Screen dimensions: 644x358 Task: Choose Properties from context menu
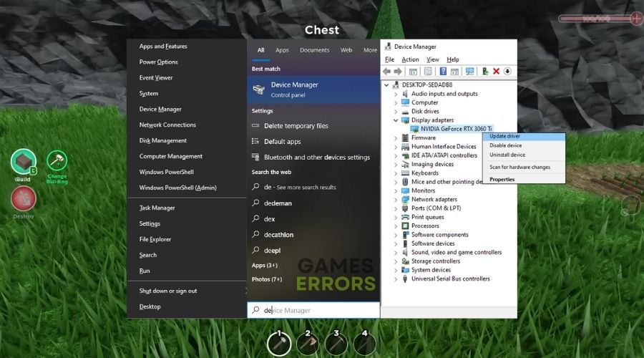[524, 180]
